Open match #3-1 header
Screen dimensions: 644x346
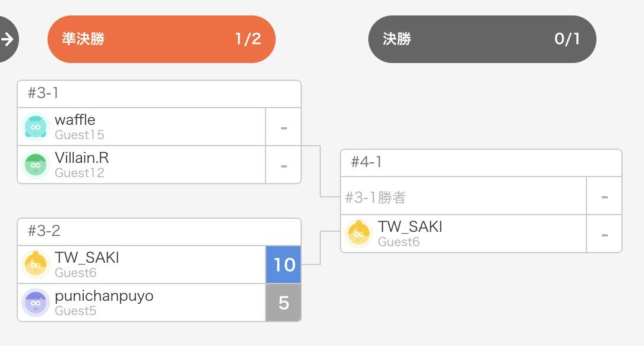tap(159, 94)
